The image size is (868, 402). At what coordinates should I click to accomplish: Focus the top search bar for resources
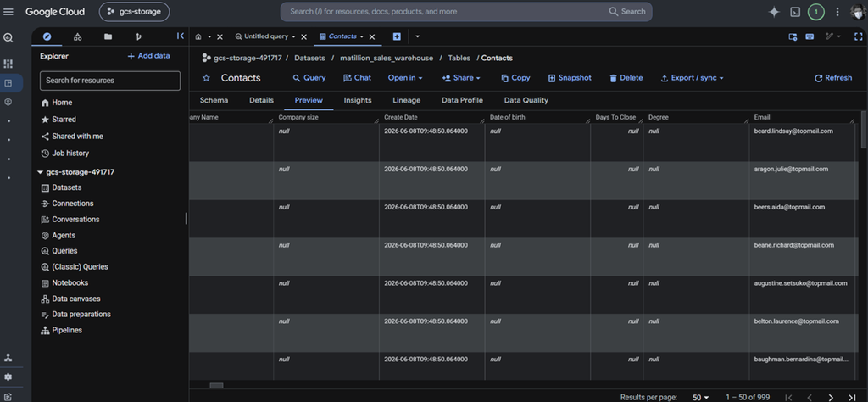(466, 12)
